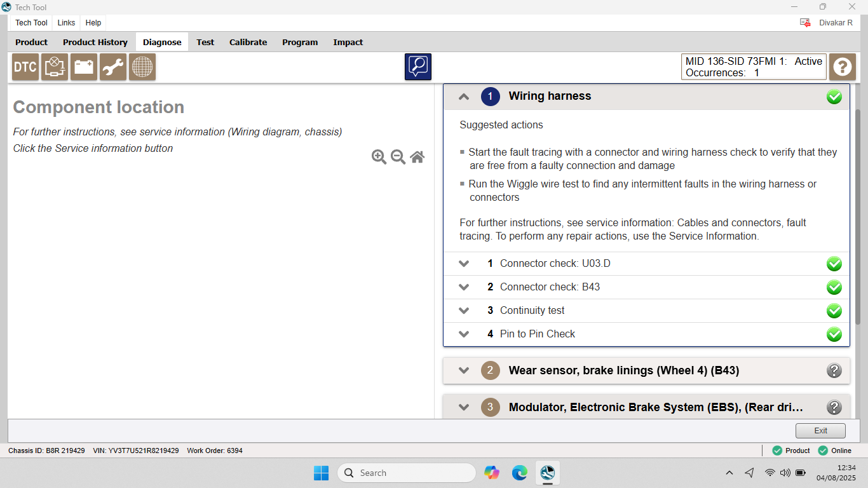Expand the Pin to Pin Check step
Image resolution: width=868 pixels, height=488 pixels.
coord(464,334)
